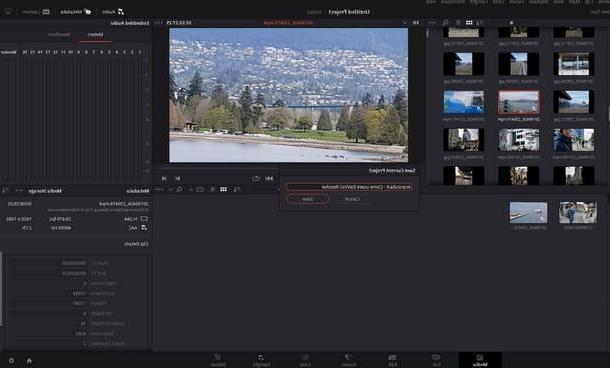Enable media pool list view icon
This screenshot has height=368, width=610.
coord(212,189)
